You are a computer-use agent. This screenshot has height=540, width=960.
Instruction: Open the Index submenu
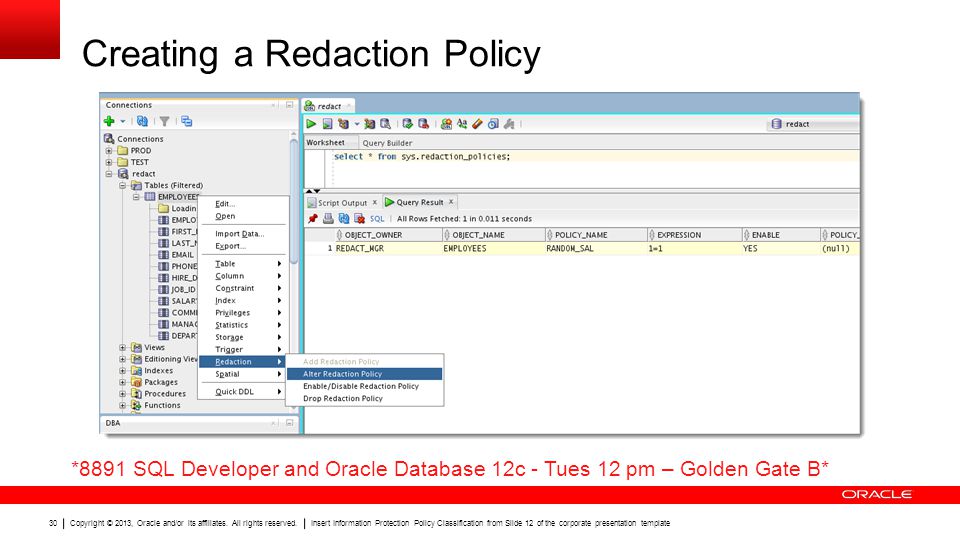point(243,301)
